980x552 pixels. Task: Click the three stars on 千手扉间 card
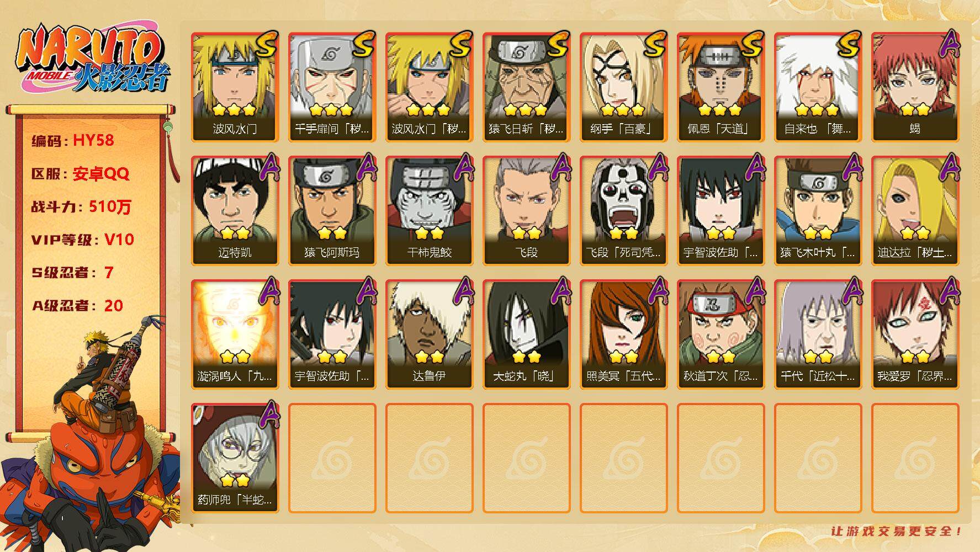coord(331,110)
